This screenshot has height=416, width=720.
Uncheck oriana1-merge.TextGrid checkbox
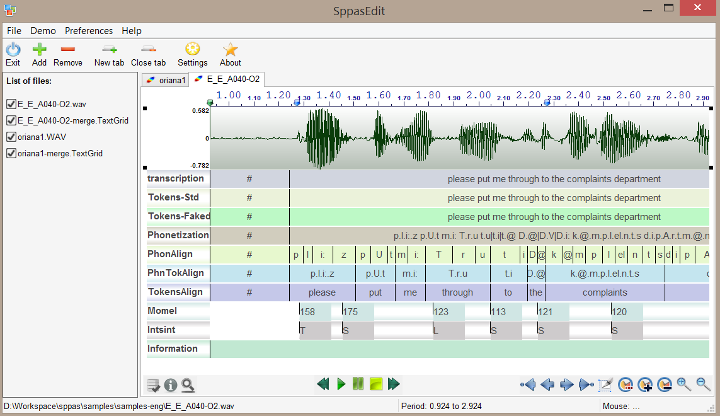pyautogui.click(x=11, y=153)
